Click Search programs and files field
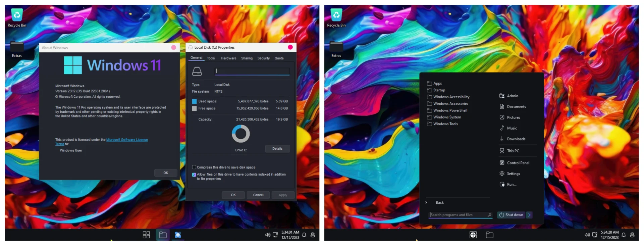Screen dimensions: 644x246 point(461,215)
